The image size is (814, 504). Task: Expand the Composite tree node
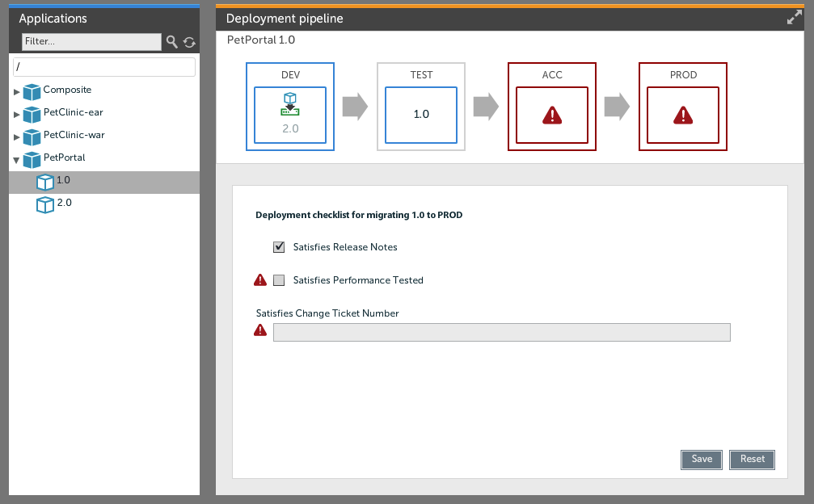16,91
